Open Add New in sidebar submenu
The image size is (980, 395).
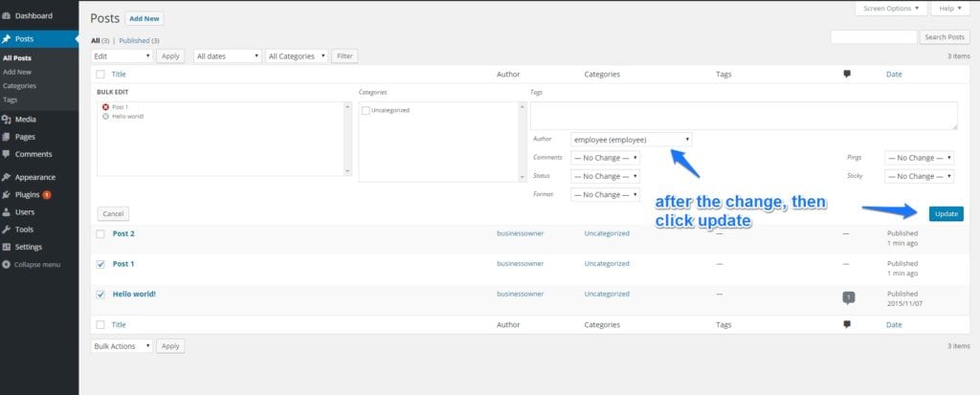pyautogui.click(x=17, y=72)
